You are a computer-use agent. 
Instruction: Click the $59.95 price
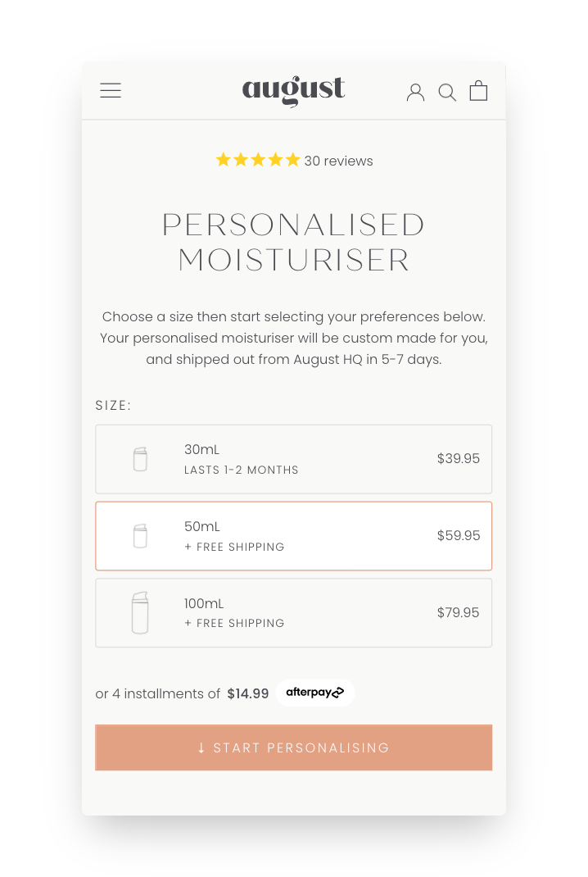click(x=458, y=536)
